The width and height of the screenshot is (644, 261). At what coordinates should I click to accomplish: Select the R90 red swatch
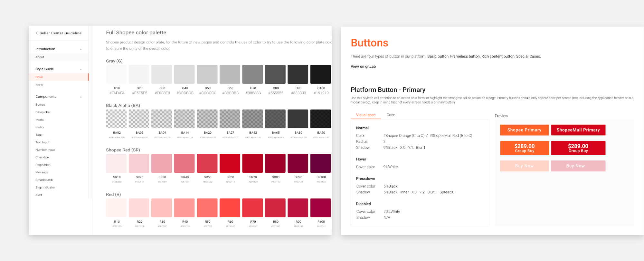pyautogui.click(x=298, y=208)
